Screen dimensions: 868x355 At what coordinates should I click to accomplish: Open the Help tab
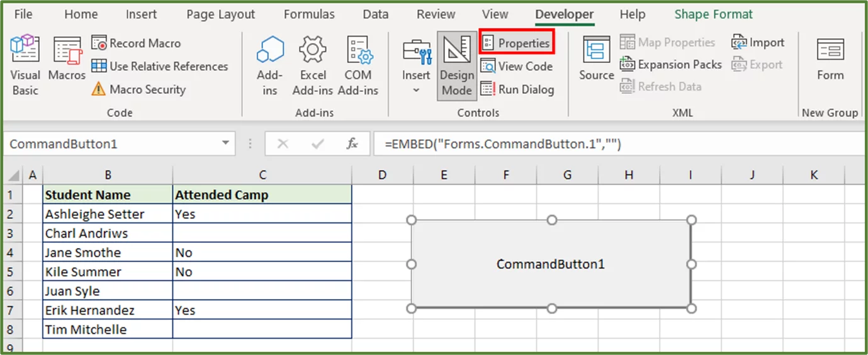point(633,14)
